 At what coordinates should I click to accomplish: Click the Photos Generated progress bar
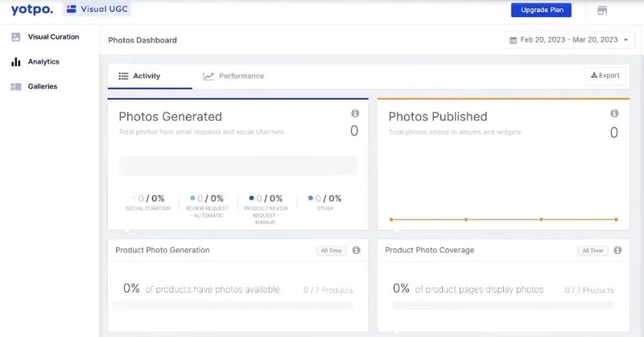[237, 166]
